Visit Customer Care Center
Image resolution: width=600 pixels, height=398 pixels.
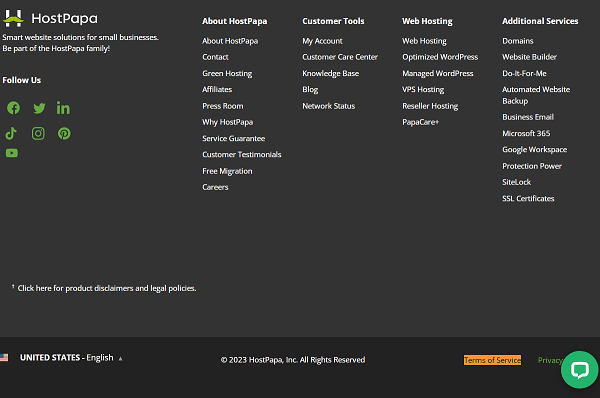pyautogui.click(x=340, y=57)
